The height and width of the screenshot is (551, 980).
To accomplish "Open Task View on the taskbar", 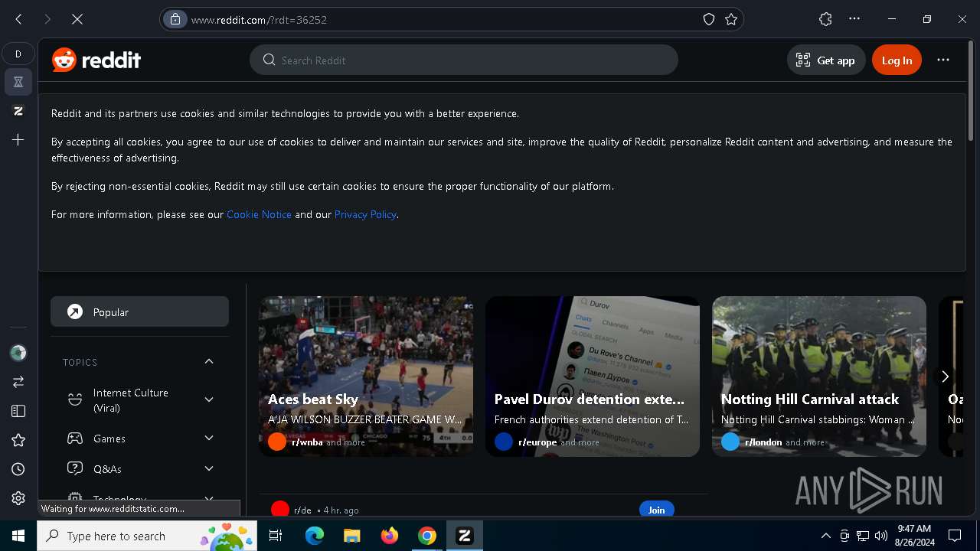I will [276, 536].
